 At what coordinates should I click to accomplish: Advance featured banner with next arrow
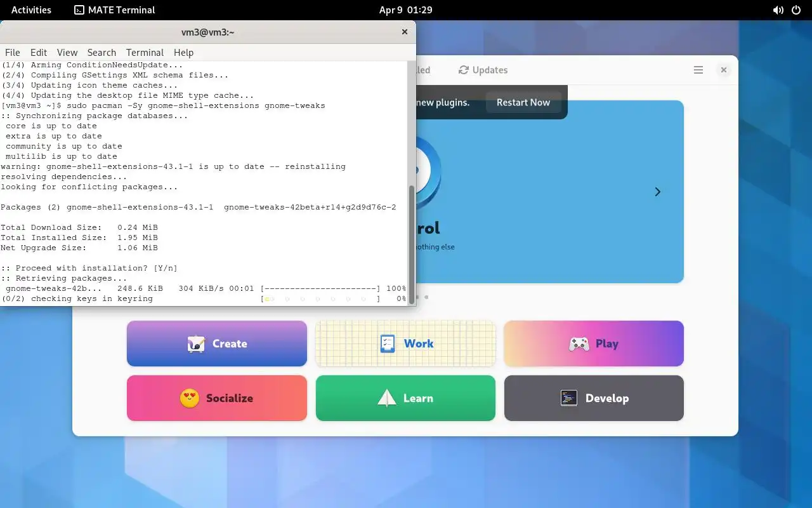tap(658, 192)
